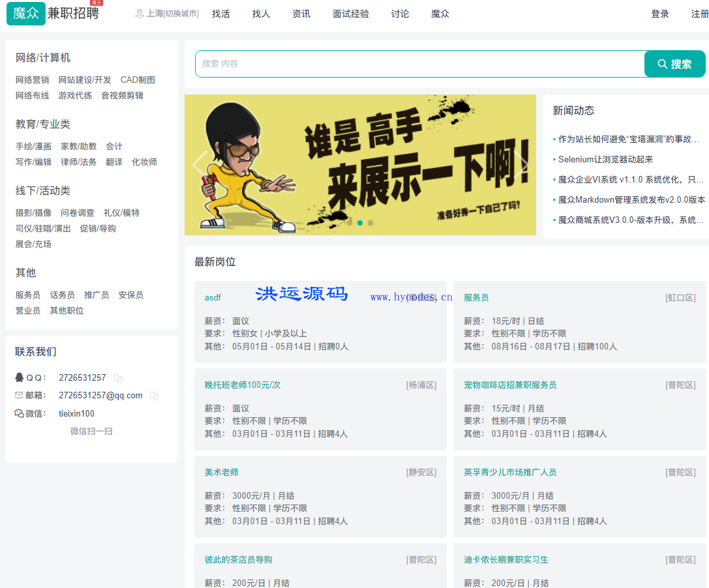Open the 迪卡侬长期兼职实习生 job
This screenshot has height=588, width=709.
click(x=506, y=560)
